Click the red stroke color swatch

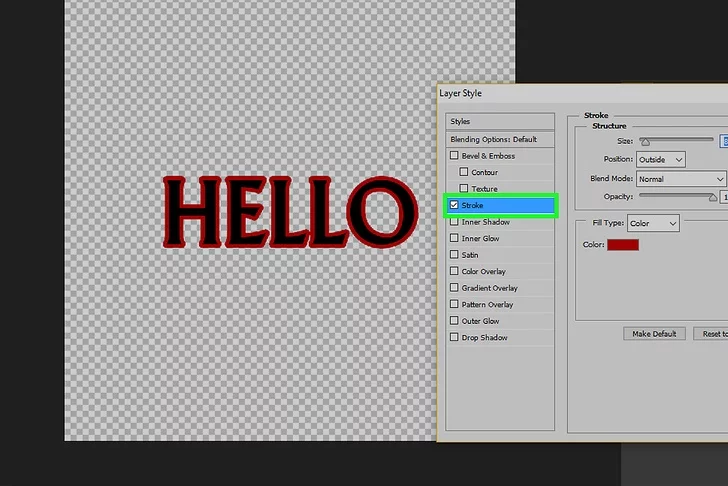pos(622,245)
